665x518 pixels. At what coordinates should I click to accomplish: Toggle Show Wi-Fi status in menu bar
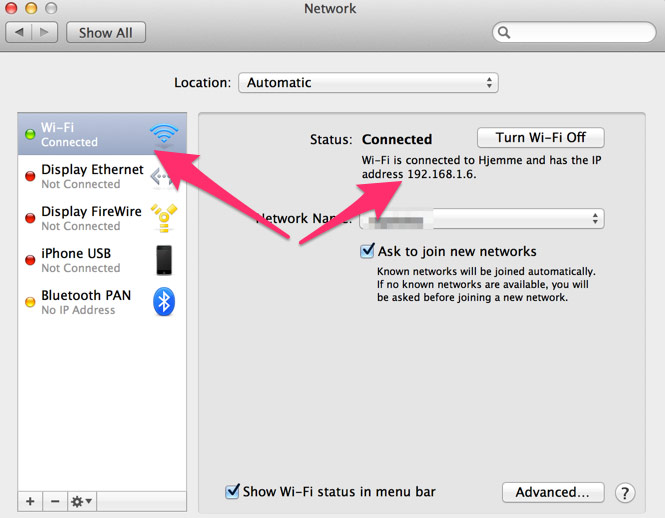click(232, 491)
